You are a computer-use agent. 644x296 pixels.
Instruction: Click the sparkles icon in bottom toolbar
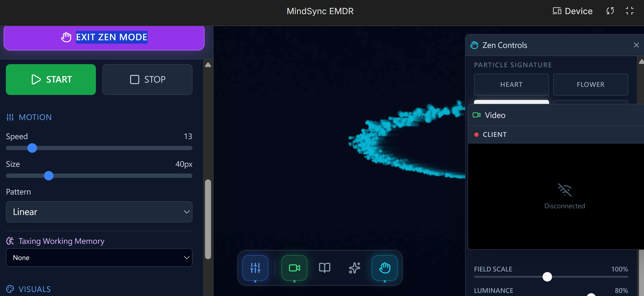pyautogui.click(x=355, y=268)
